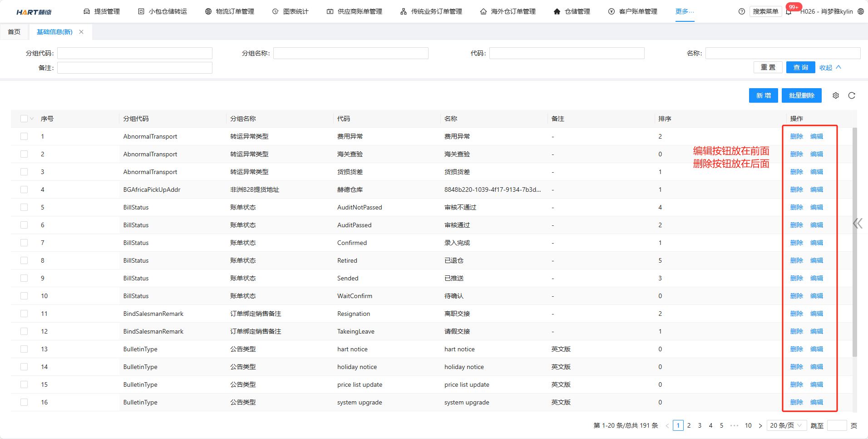Click the double-chevron collapse panel icon
This screenshot has height=439, width=868.
(x=857, y=223)
